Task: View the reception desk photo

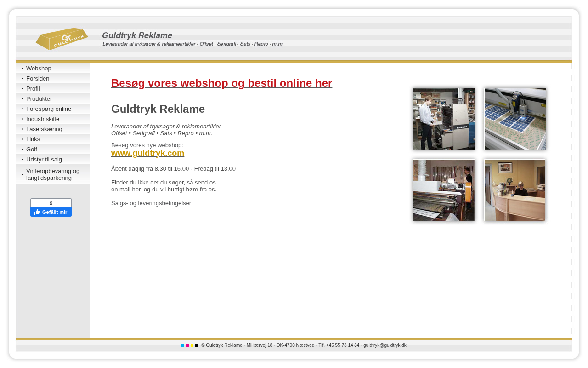Action: pos(514,190)
